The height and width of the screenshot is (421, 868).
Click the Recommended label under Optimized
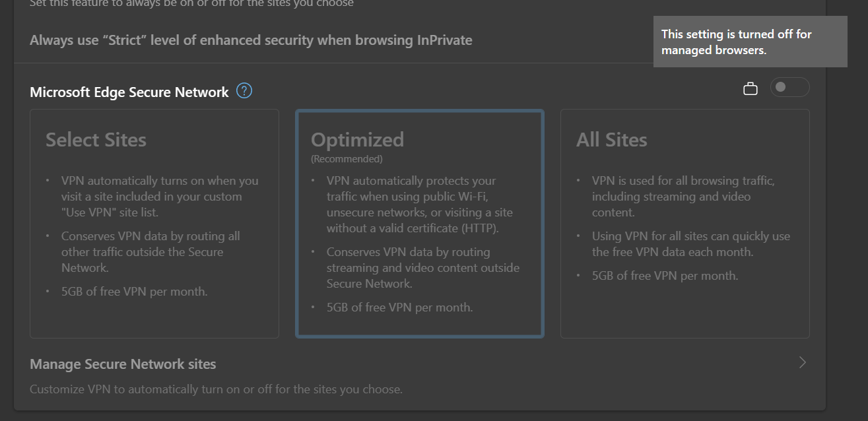[x=346, y=158]
